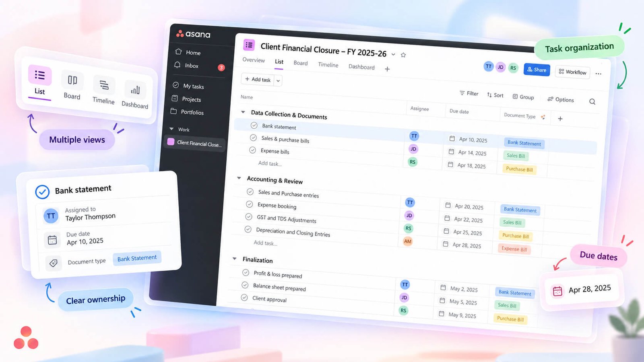Click Bank Statement tag in the detail card
The image size is (644, 362).
click(137, 258)
